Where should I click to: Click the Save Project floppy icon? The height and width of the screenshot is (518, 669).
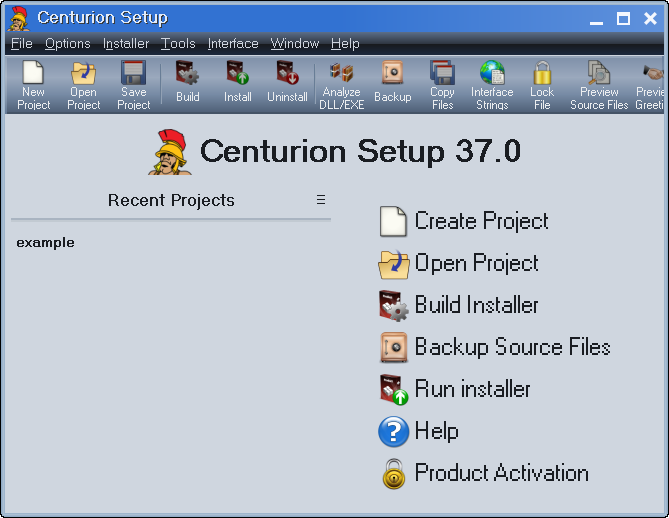pyautogui.click(x=134, y=73)
